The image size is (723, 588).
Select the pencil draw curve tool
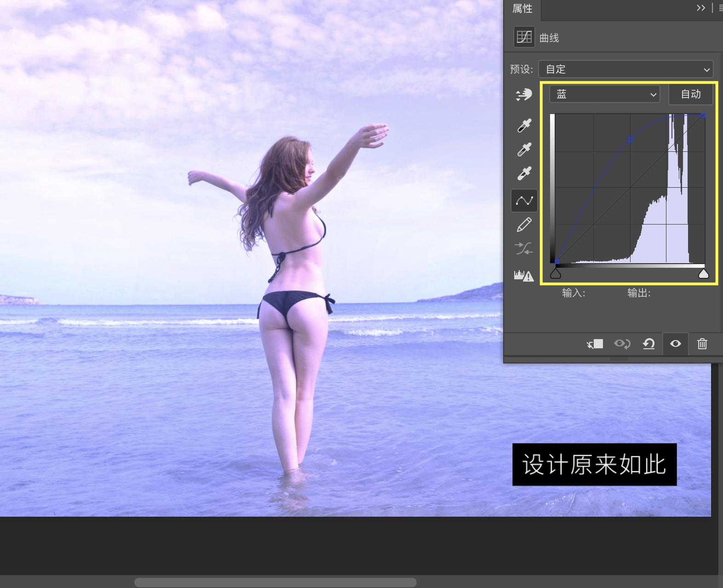pos(524,225)
